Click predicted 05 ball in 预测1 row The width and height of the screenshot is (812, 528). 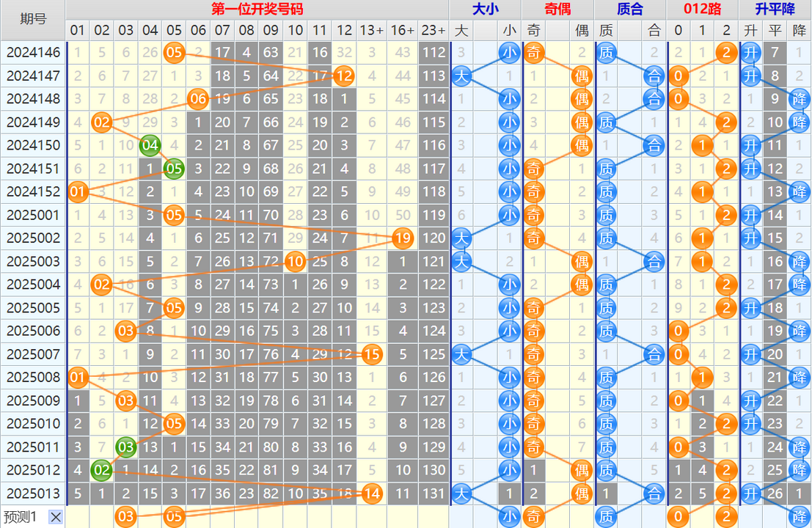click(174, 516)
